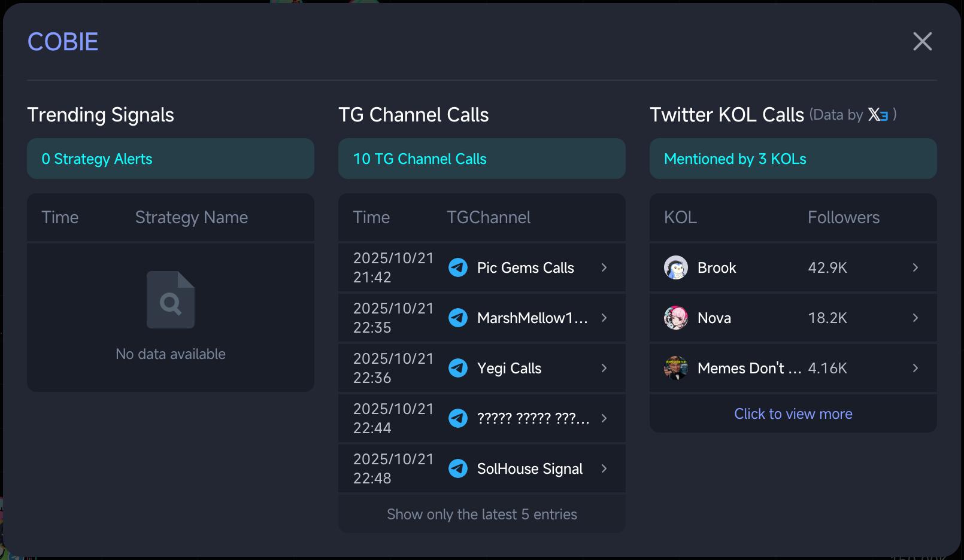Click the Telegram icon beside MarshMellow1 channel

[x=458, y=318]
